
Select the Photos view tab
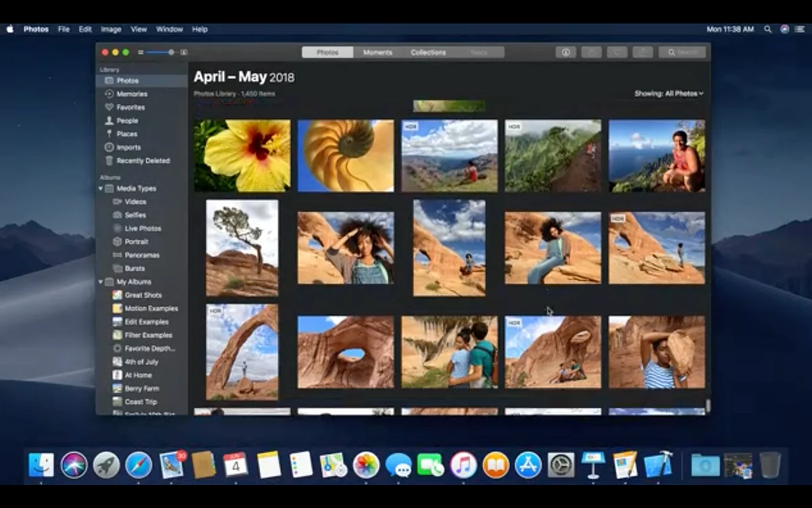point(328,52)
